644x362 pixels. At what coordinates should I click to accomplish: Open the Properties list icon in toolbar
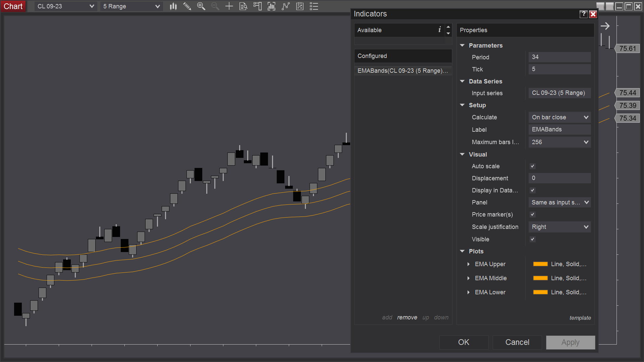pos(314,6)
